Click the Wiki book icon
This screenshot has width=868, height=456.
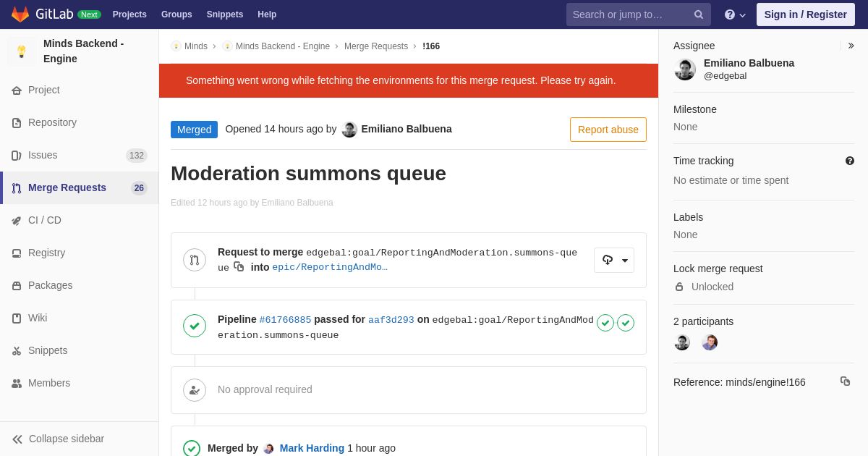tap(17, 318)
